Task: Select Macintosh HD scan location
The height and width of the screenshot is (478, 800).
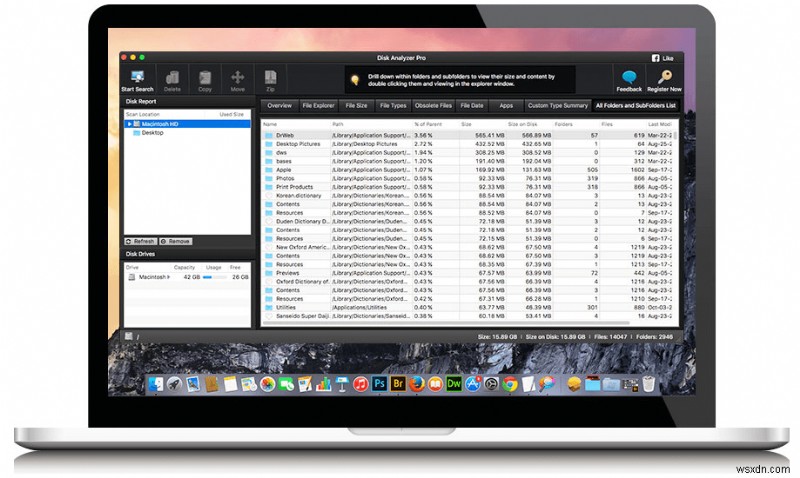Action: (188, 124)
